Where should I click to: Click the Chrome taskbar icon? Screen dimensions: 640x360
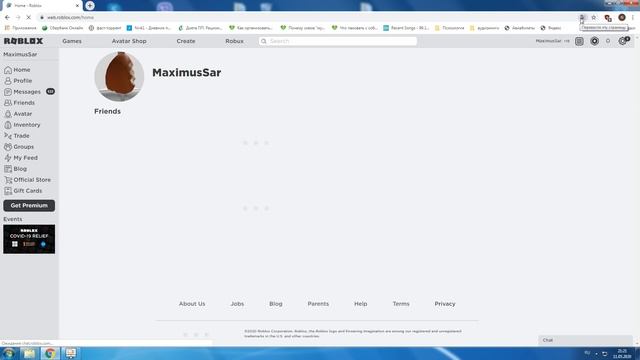(x=50, y=353)
